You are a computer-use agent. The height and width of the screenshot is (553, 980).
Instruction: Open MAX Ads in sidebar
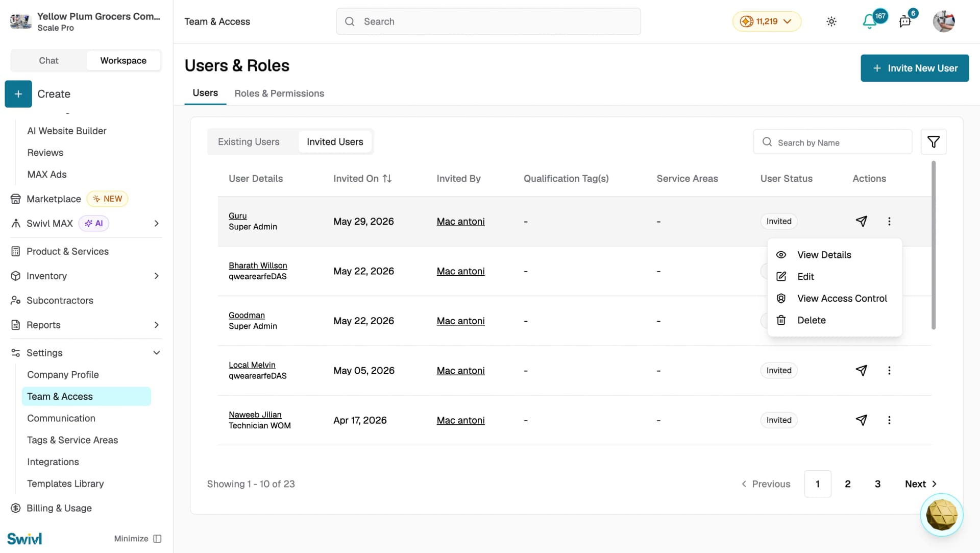(x=47, y=175)
